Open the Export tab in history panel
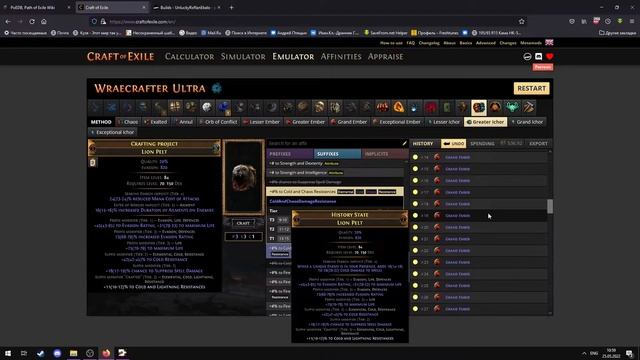Viewport: 640px width, 360px height. (538, 144)
